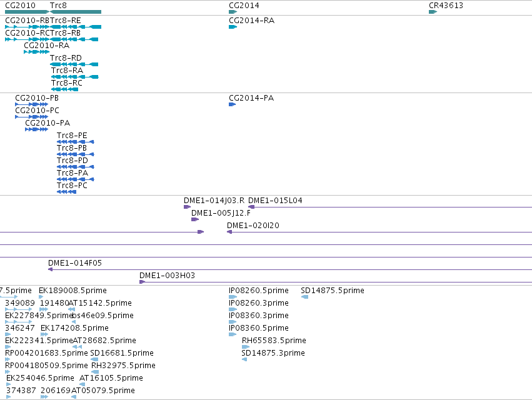Screen dimensions: 532x400
Task: Select the bs46e09.5prime EST label
Action: (x=103, y=316)
